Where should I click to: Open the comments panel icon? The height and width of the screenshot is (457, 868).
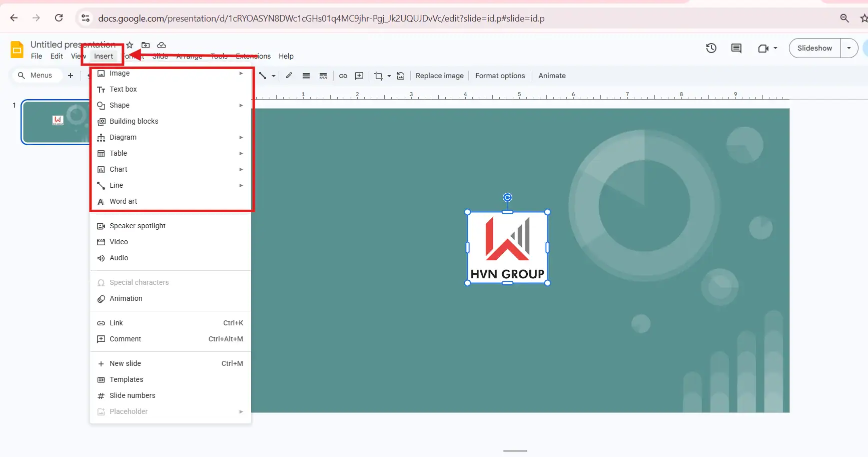coord(736,48)
